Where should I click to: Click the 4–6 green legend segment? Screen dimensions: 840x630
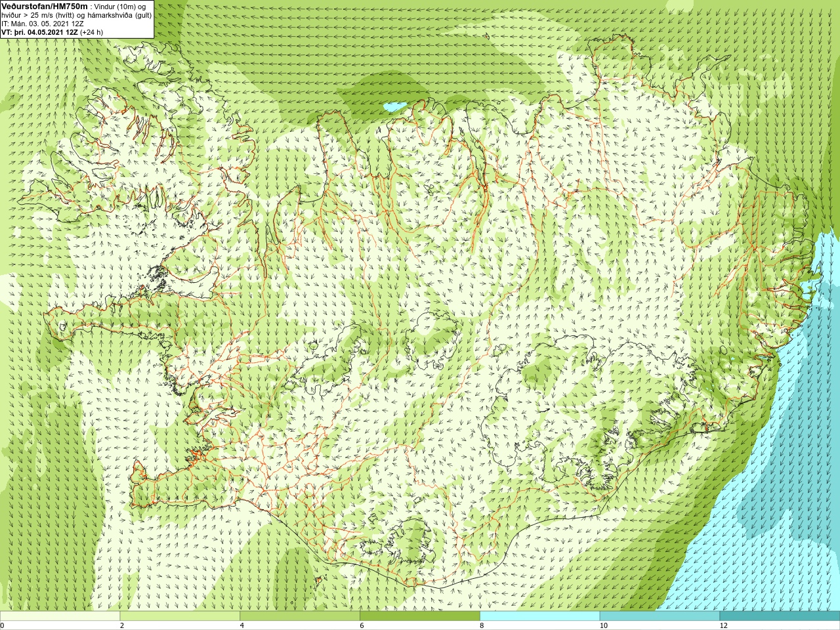[300, 616]
